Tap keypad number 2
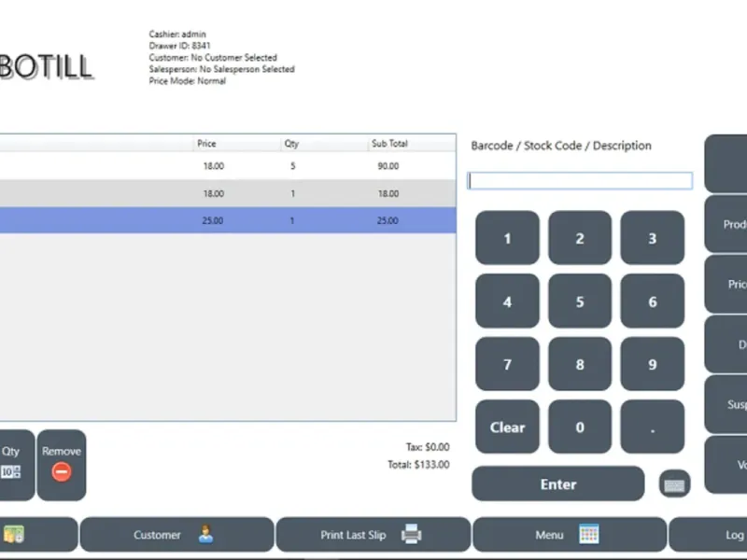 [580, 238]
